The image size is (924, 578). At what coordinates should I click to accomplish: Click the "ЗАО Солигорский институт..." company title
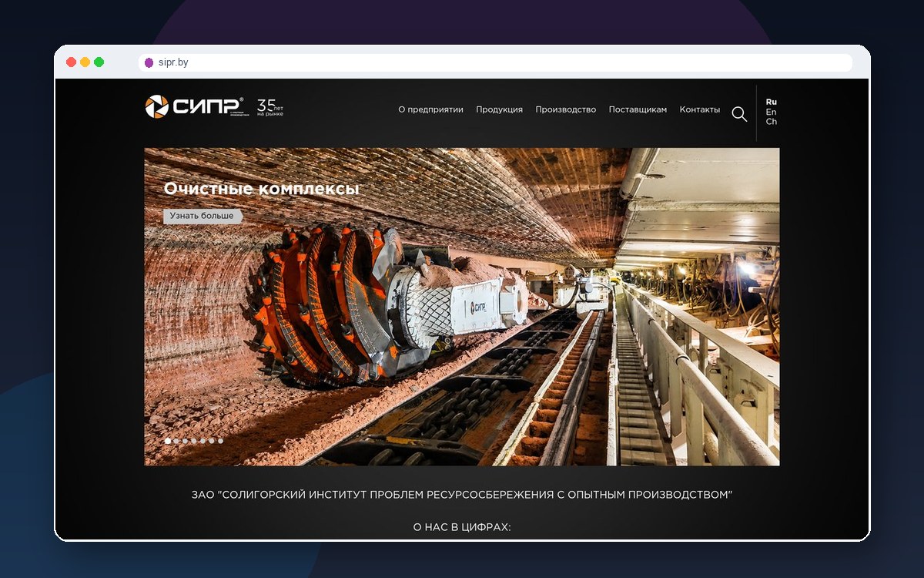click(x=462, y=495)
